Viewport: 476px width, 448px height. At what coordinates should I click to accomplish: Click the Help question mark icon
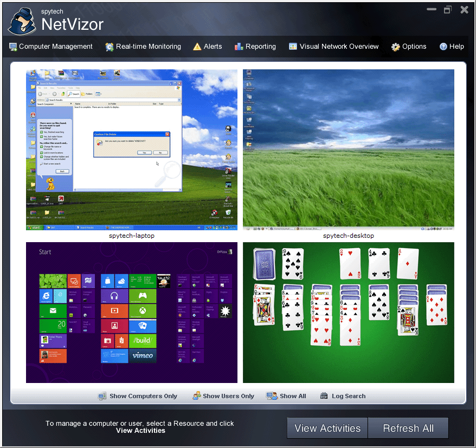tap(443, 47)
